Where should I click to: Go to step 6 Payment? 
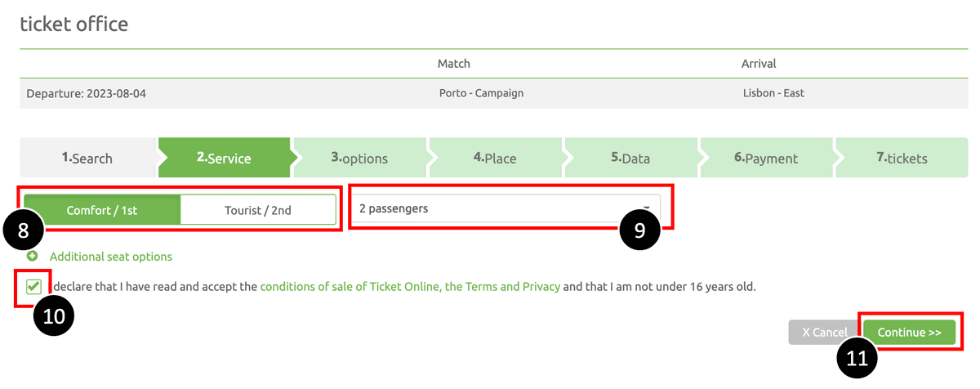[x=766, y=158]
